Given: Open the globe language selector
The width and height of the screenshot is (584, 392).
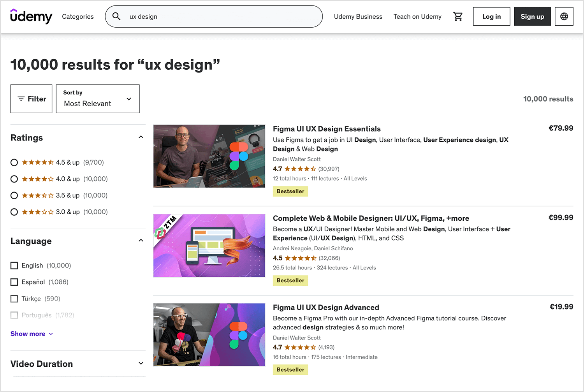Looking at the screenshot, I should click(x=564, y=16).
